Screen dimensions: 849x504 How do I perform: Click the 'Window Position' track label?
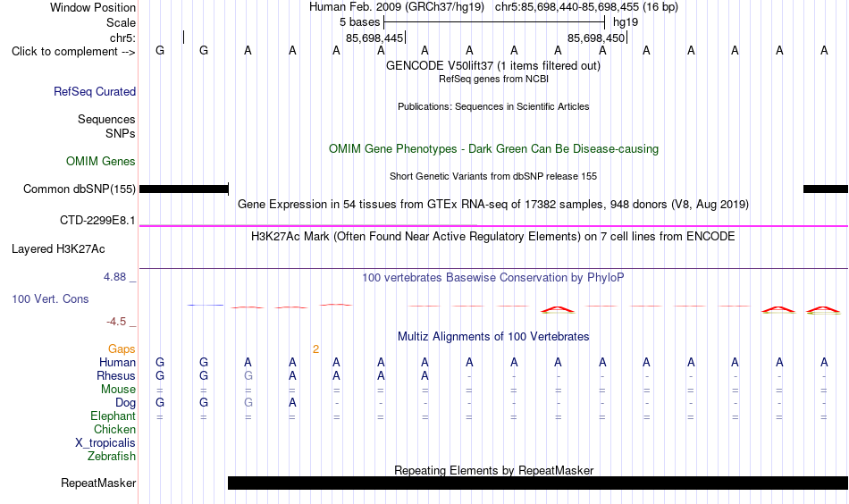pos(93,7)
